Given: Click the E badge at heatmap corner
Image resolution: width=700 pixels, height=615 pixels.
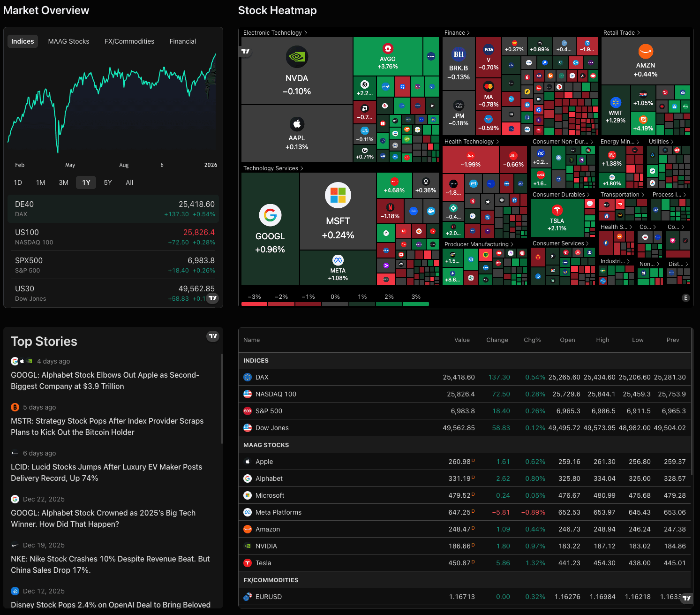Looking at the screenshot, I should (x=685, y=298).
